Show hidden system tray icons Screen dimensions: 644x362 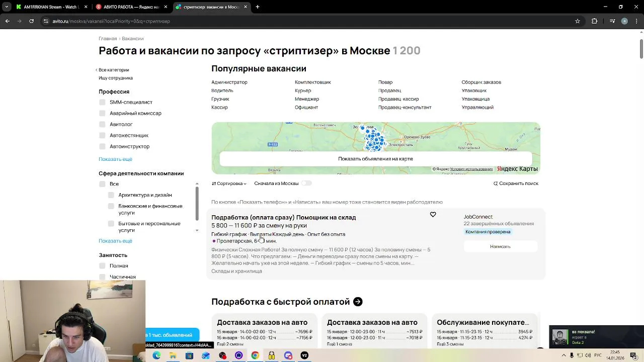(563, 355)
